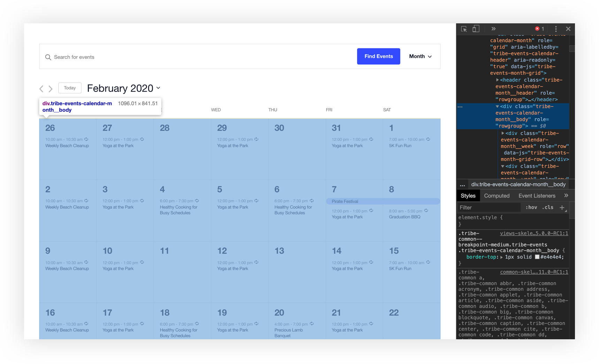Click the Today button
The image size is (599, 364).
(x=70, y=88)
